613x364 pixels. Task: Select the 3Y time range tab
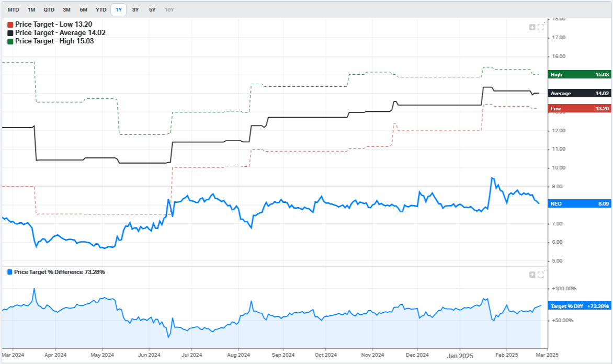135,9
